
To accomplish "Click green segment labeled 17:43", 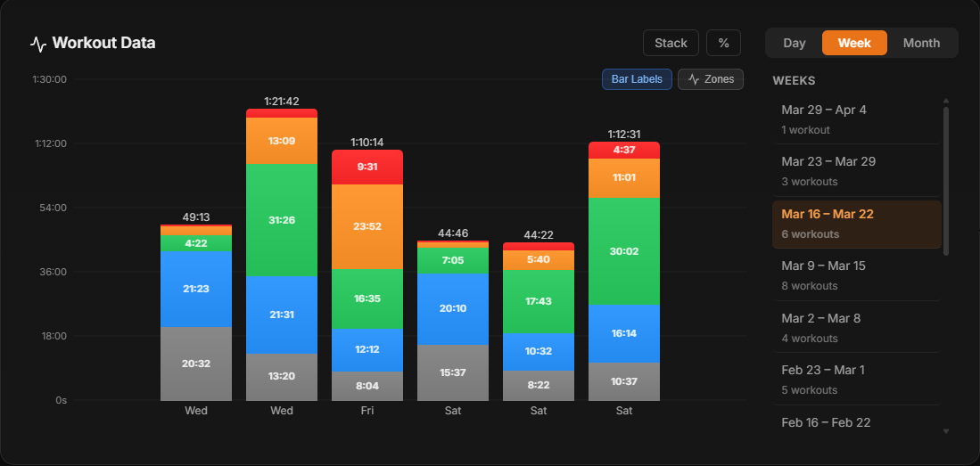I will 539,302.
